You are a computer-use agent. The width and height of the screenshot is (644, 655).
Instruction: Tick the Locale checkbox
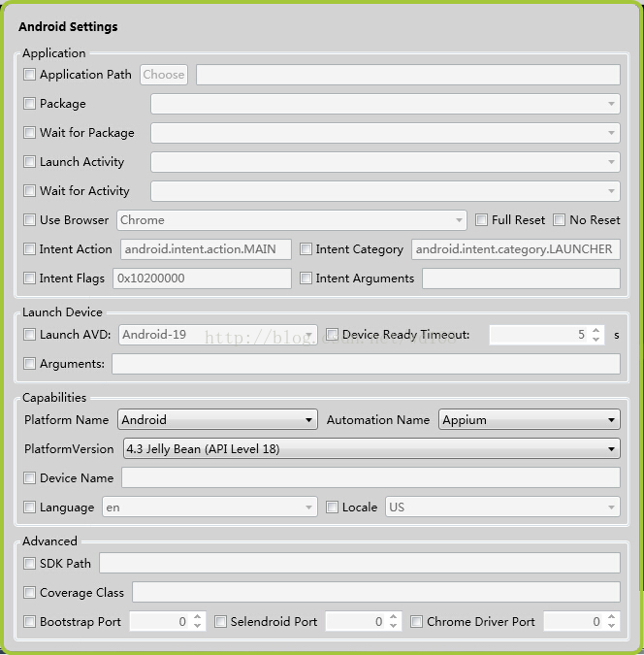[x=332, y=508]
